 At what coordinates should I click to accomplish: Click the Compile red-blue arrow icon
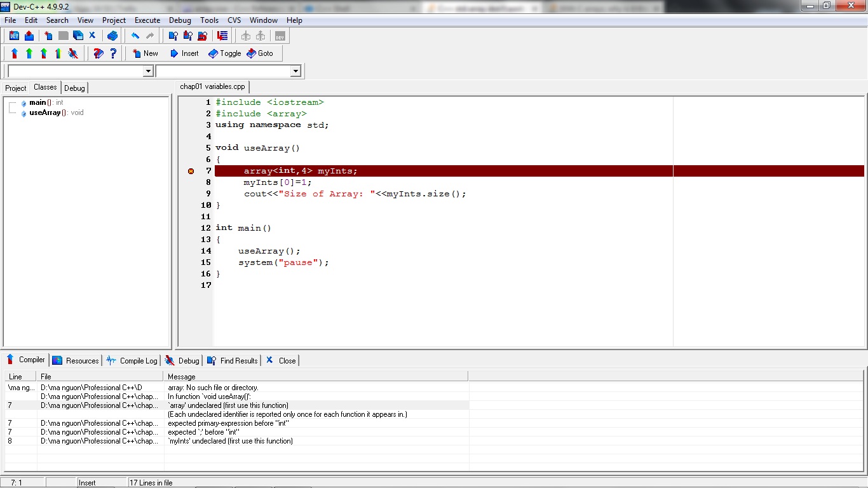pos(15,53)
